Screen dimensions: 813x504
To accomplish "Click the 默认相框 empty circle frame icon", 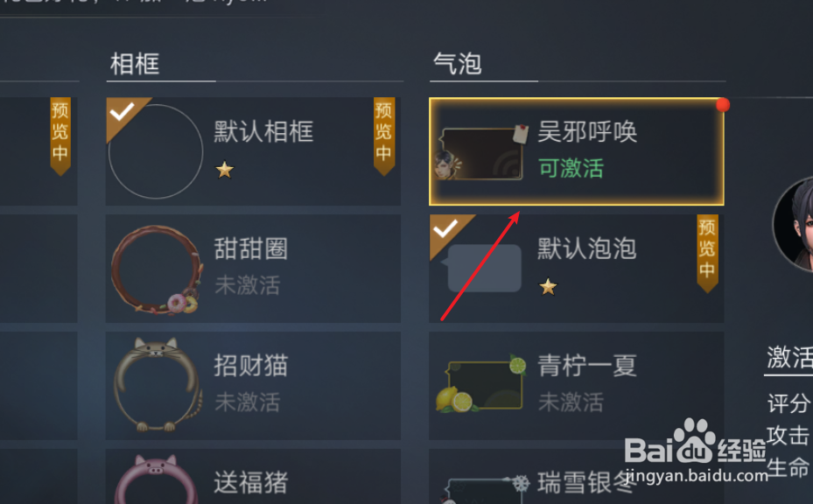I will pyautogui.click(x=156, y=151).
